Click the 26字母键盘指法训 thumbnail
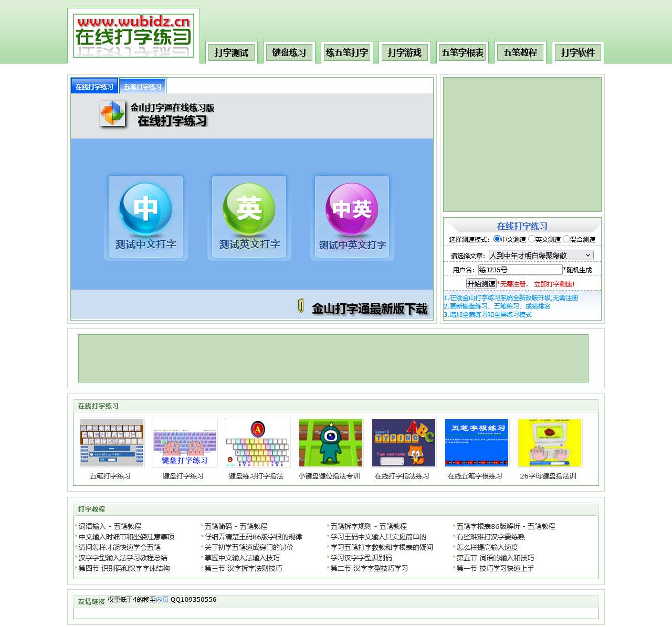The height and width of the screenshot is (627, 672). pos(550,442)
